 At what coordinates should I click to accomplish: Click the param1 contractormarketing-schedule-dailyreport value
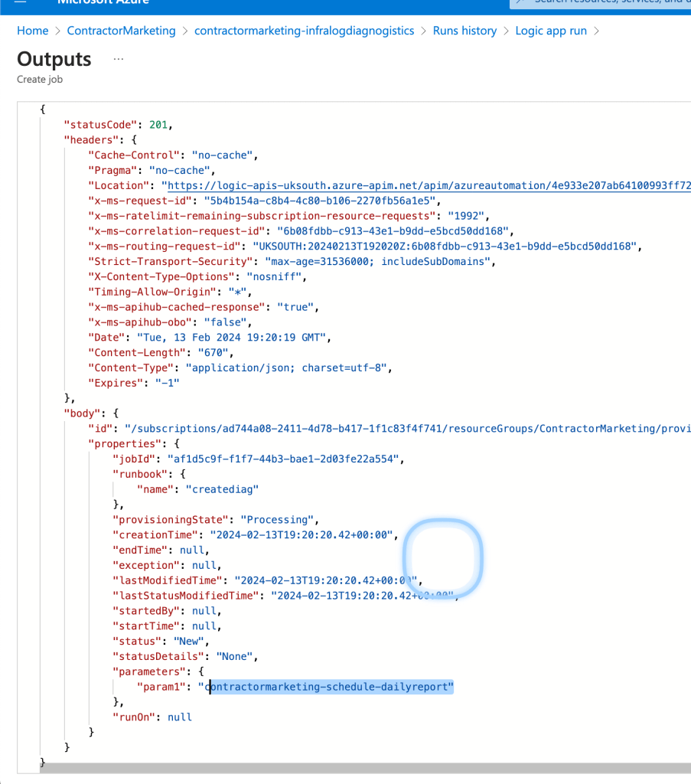(x=326, y=687)
